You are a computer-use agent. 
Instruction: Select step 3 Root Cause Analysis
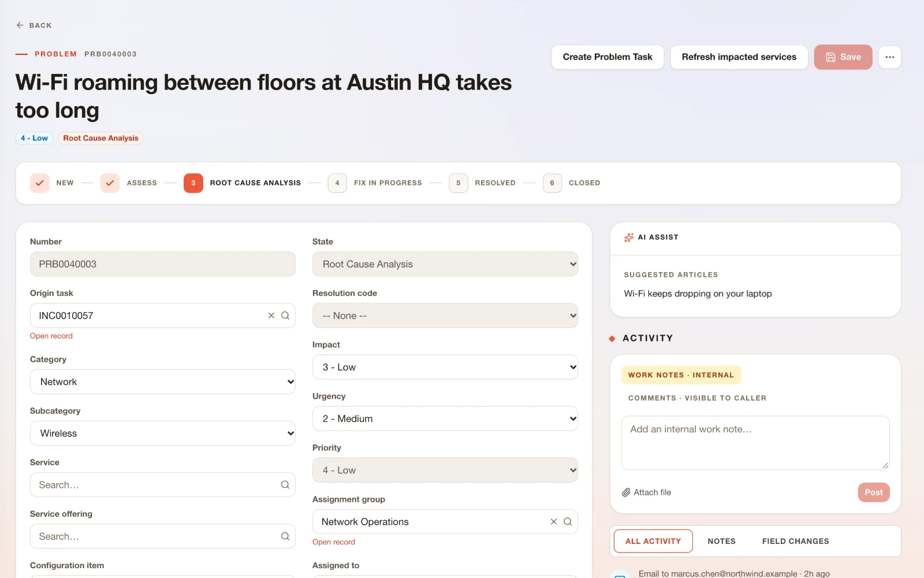pos(193,183)
